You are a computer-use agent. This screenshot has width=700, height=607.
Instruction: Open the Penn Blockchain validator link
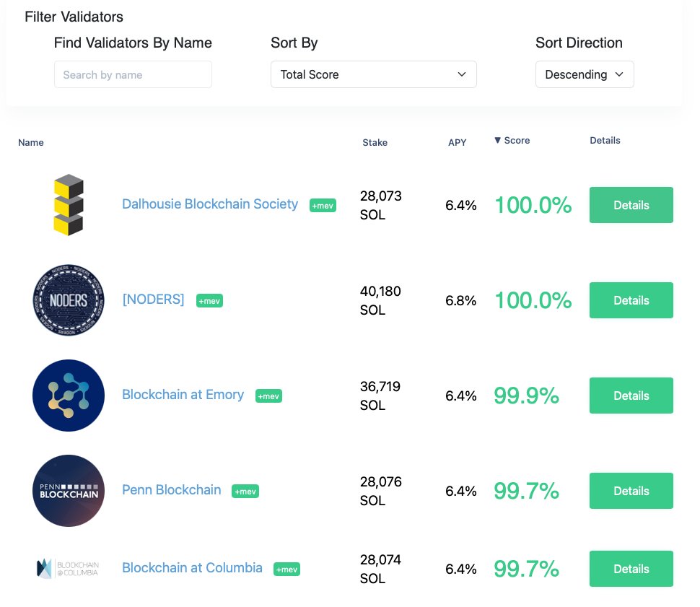[172, 490]
